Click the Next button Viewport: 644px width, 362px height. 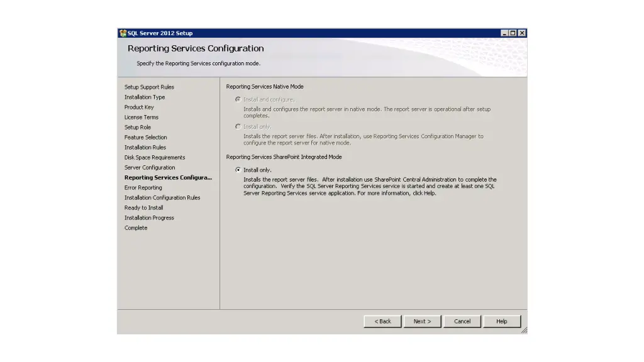422,321
